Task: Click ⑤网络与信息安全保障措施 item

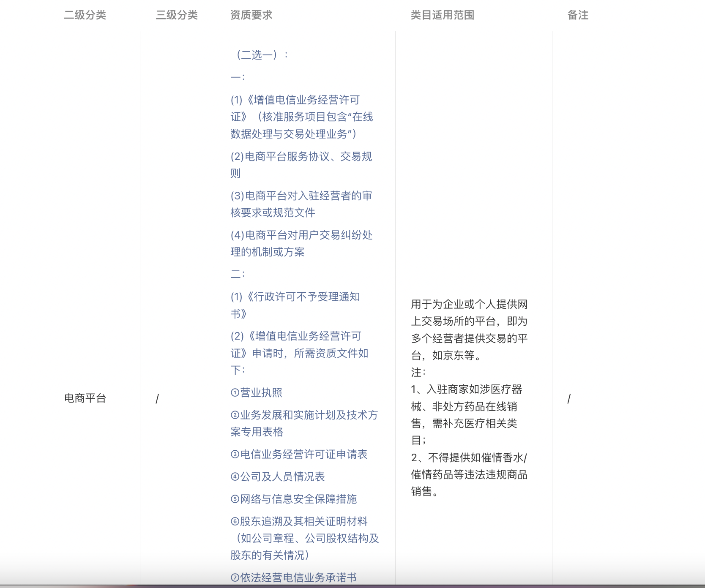Action: coord(293,499)
